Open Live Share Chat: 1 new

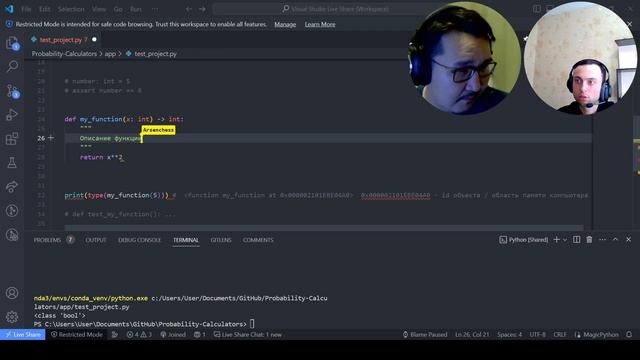click(248, 335)
